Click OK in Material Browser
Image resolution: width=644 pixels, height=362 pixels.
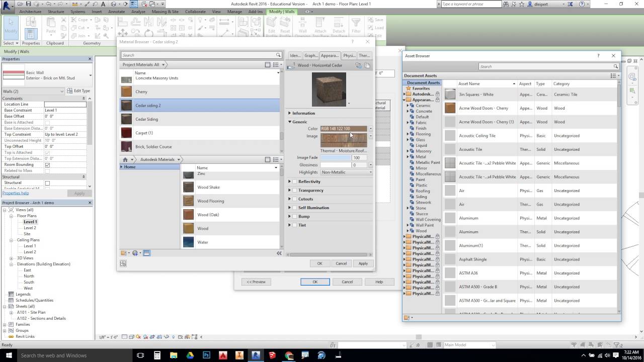[319, 263]
